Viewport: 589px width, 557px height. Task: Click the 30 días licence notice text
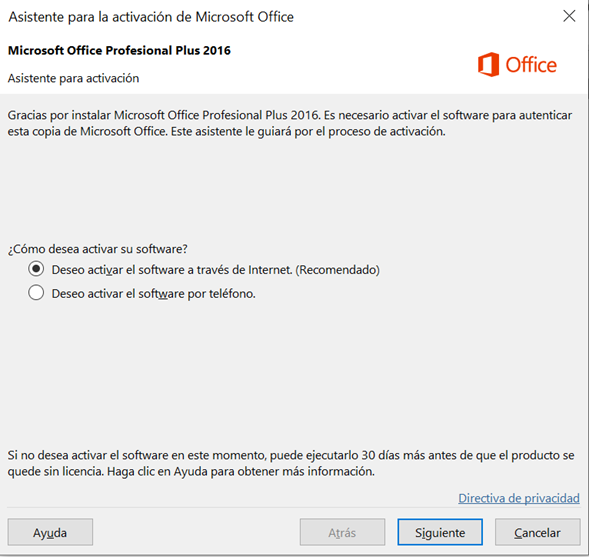click(291, 463)
